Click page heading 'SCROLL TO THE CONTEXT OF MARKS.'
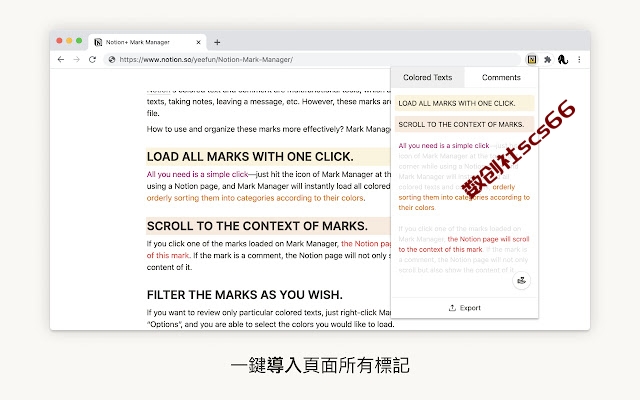This screenshot has height=400, width=640. (257, 226)
